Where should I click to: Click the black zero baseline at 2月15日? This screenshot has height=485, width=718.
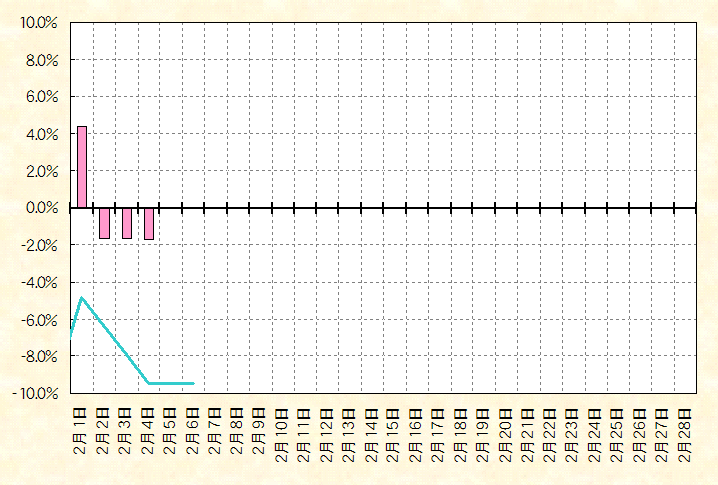tap(395, 208)
